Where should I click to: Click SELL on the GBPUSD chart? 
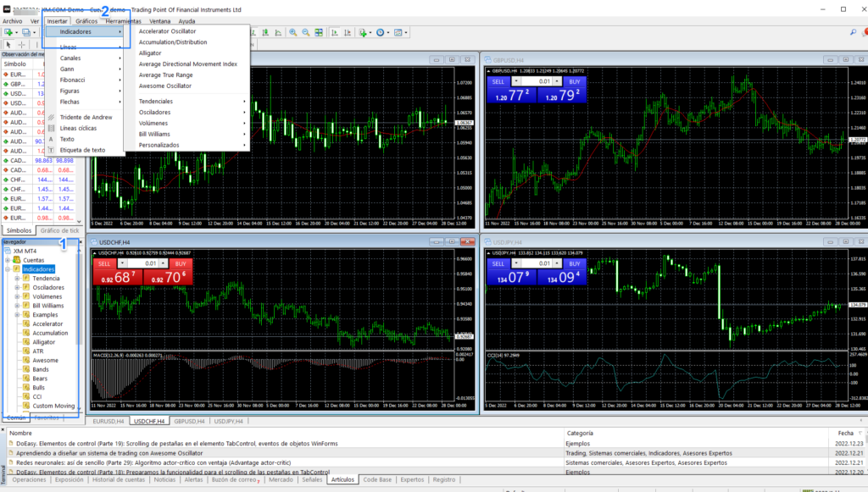coord(498,81)
